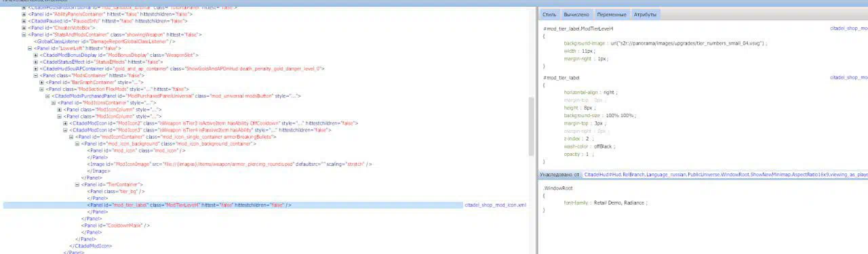Select the CooldownMask panel row
Viewport: 868px width, 254px height.
point(115,225)
